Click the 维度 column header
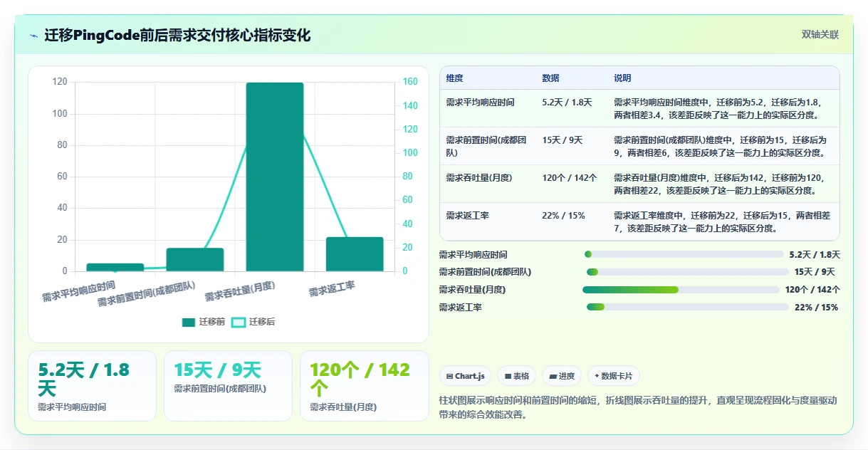This screenshot has width=868, height=450. [454, 78]
